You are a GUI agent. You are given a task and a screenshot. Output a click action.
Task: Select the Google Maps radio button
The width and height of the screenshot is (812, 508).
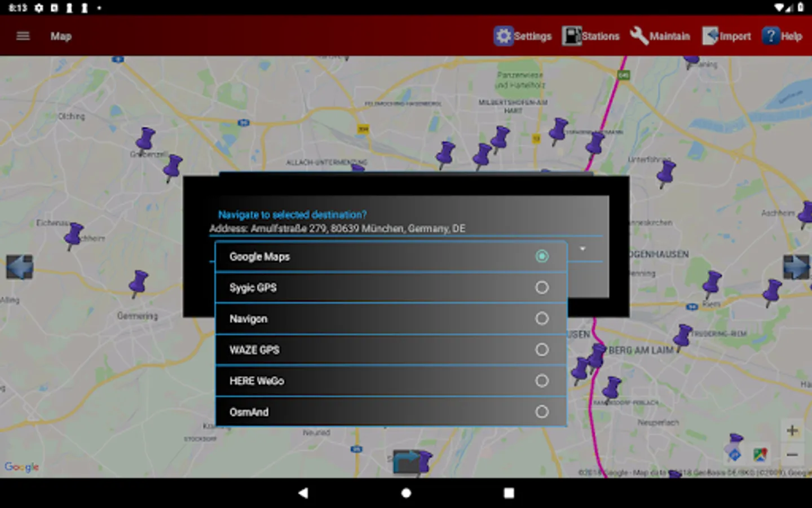[x=542, y=256]
